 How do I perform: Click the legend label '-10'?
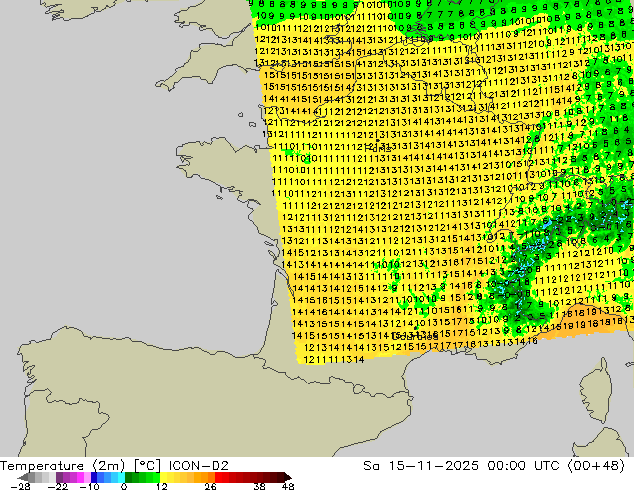coord(89,487)
